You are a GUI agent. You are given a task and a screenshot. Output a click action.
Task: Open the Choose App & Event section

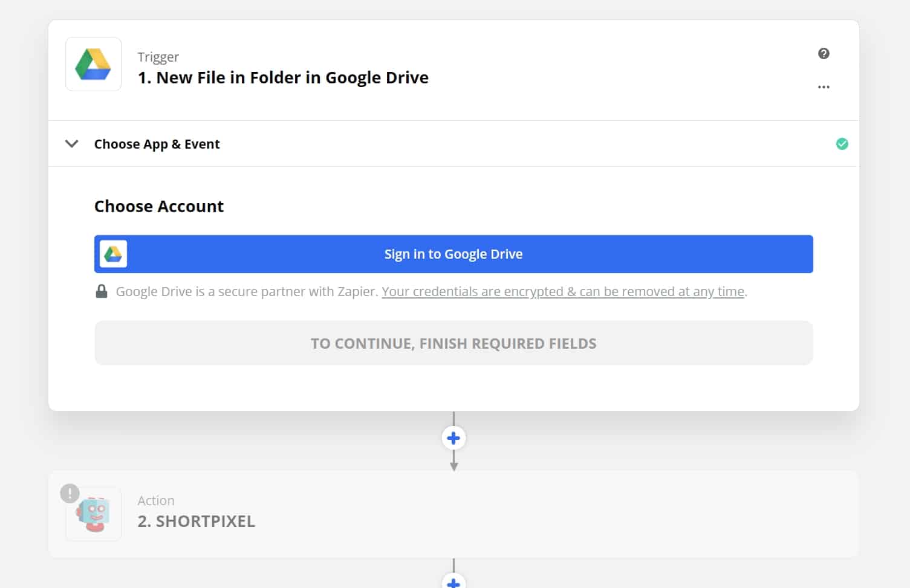coord(157,144)
